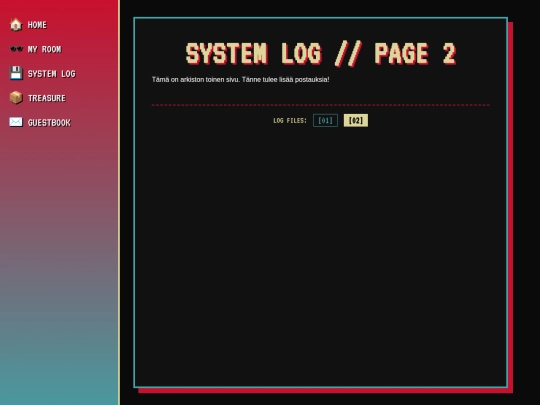Select the active [02] log page

coord(356,121)
